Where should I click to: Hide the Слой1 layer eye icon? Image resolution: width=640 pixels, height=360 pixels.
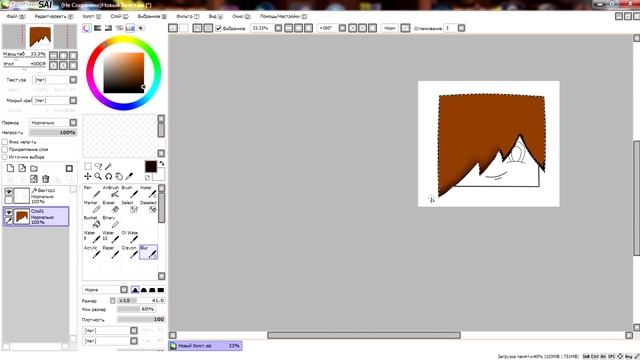click(8, 213)
